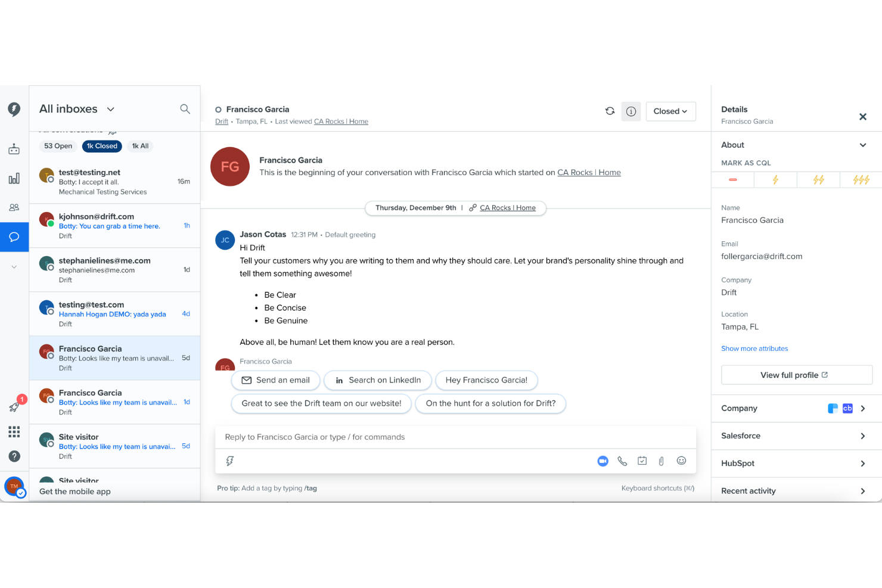Open kjohnson@drift.com conversation
The image size is (882, 588).
[114, 225]
